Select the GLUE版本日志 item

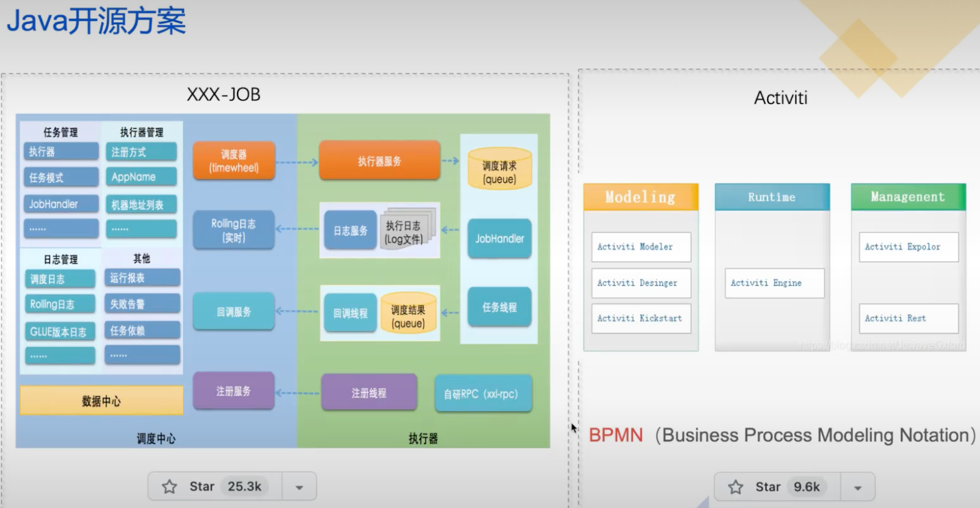coord(60,331)
